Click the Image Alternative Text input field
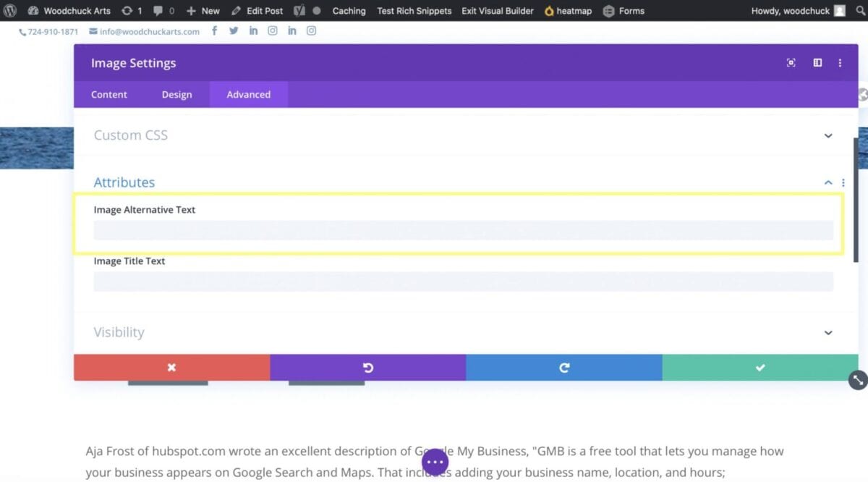 pos(463,230)
